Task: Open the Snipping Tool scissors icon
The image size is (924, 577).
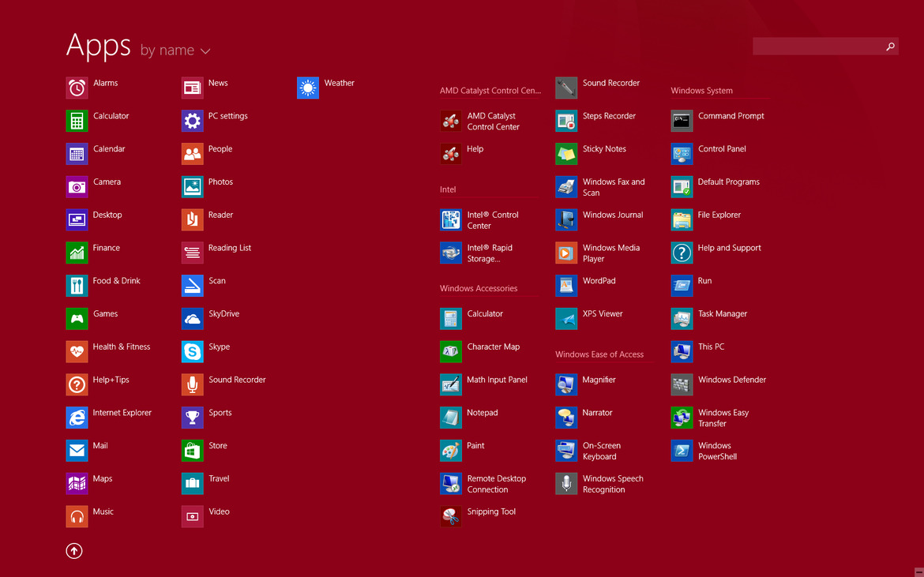Action: (x=451, y=516)
